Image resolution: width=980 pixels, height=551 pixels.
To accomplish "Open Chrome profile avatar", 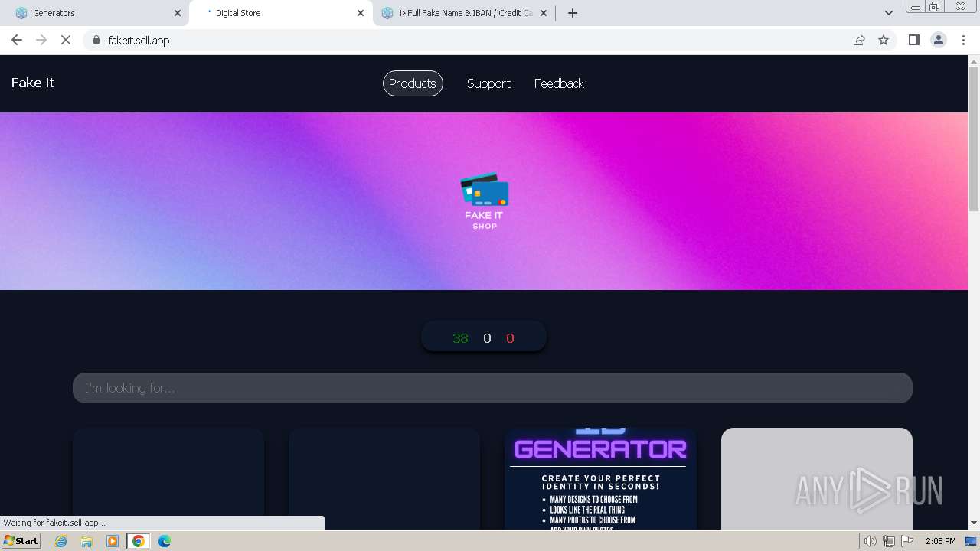I will tap(938, 40).
